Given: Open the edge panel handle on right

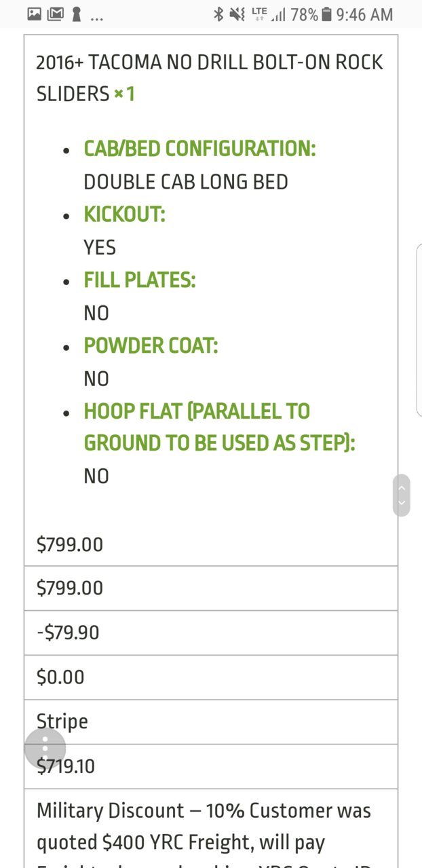Looking at the screenshot, I should pyautogui.click(x=419, y=330).
